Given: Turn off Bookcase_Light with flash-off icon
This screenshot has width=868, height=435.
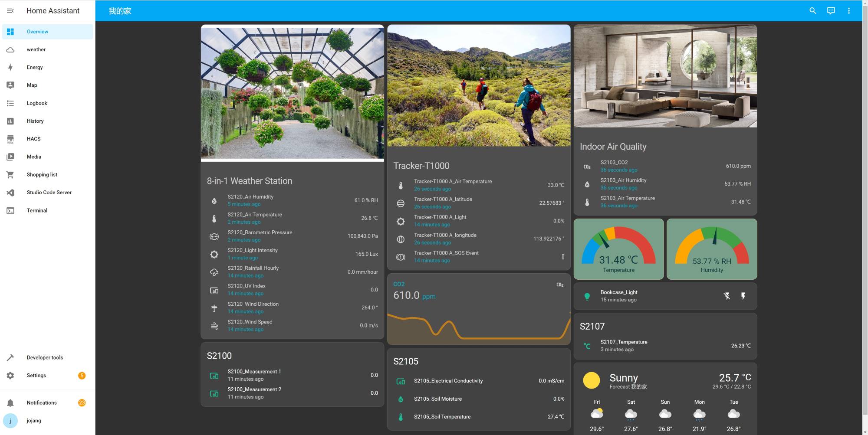Looking at the screenshot, I should 727,296.
